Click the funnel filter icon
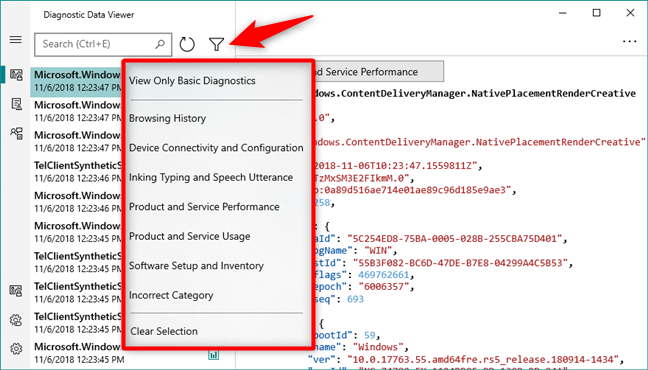 click(216, 44)
